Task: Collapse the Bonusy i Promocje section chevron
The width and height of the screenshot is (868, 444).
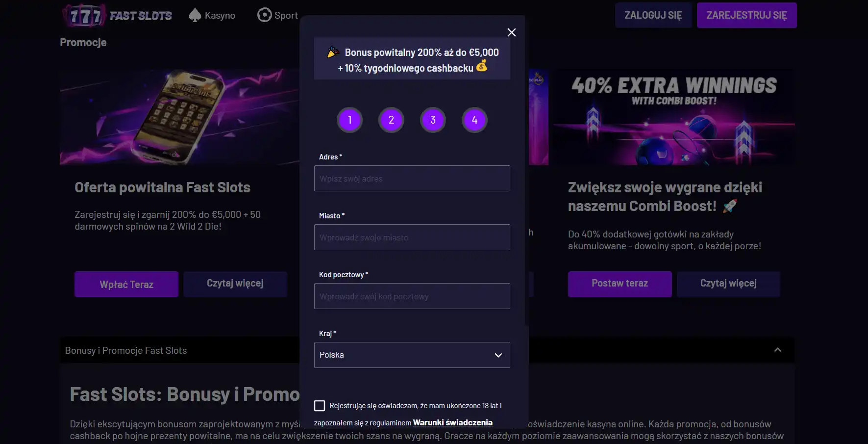Action: click(x=777, y=350)
